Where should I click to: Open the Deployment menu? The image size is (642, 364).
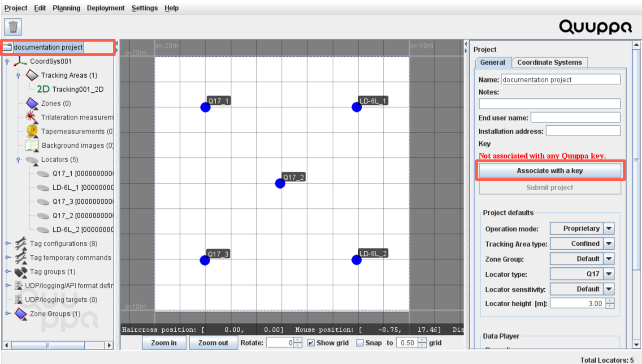106,8
